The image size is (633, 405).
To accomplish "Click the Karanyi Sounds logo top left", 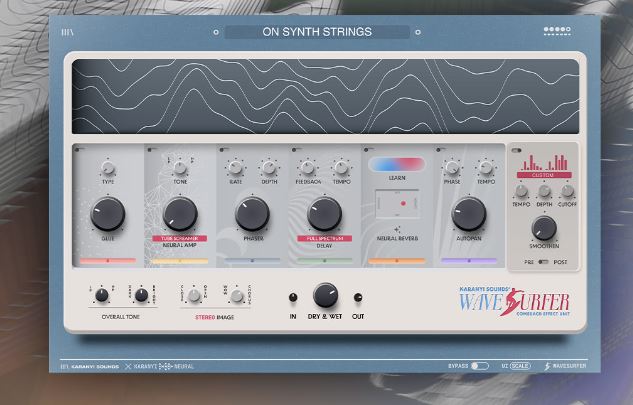I will click(x=67, y=32).
